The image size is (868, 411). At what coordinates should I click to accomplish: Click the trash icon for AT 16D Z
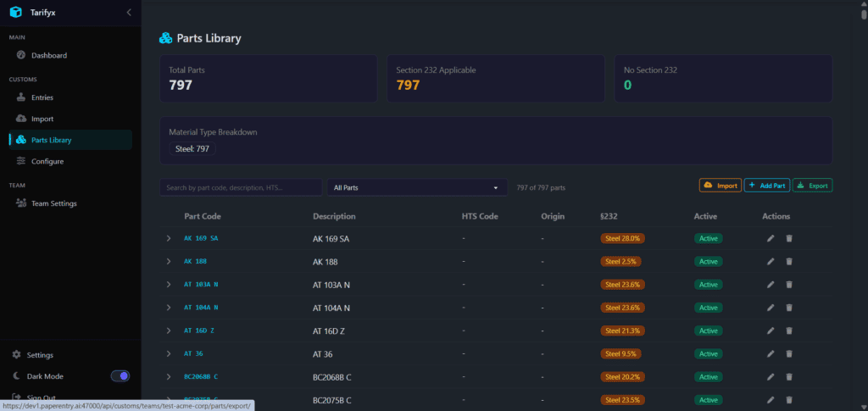789,330
